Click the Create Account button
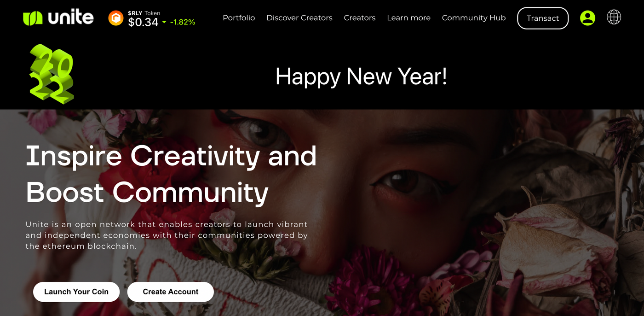This screenshot has width=644, height=316. 171,292
